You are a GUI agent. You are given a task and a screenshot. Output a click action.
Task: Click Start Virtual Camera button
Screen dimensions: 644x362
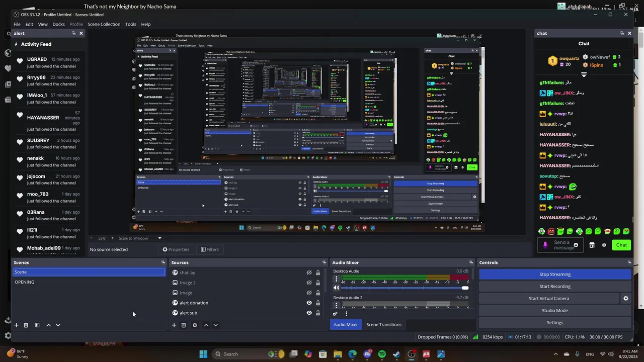549,298
